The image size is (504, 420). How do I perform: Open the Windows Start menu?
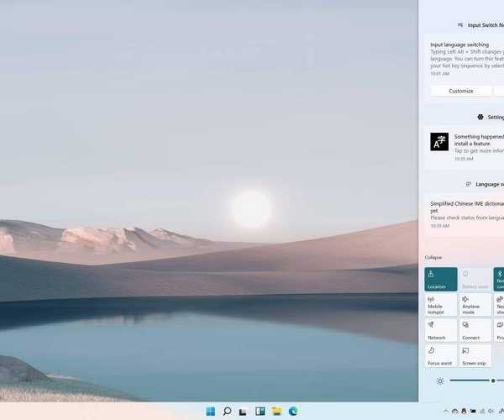point(210,411)
